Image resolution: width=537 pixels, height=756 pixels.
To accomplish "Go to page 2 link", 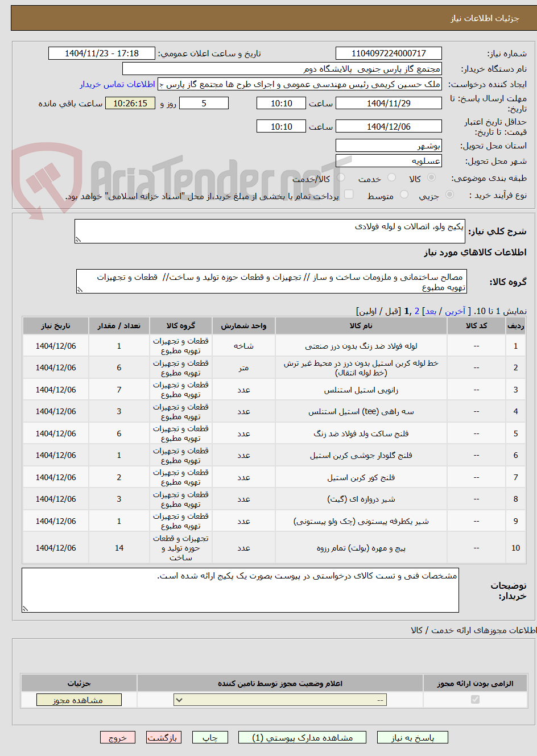I will [417, 311].
